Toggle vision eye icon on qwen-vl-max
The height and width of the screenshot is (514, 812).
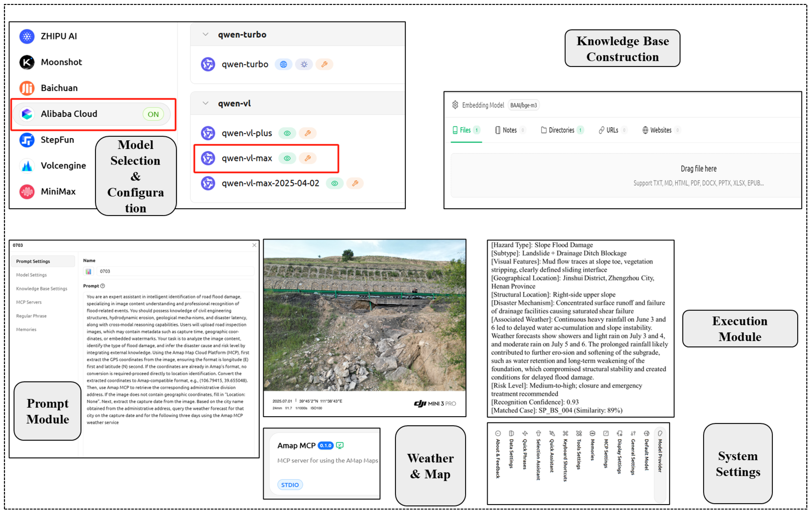click(x=287, y=158)
